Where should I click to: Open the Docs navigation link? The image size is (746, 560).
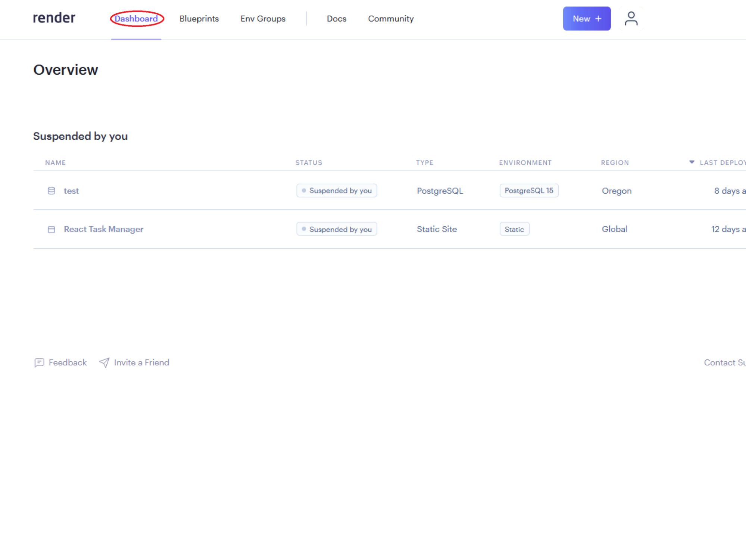coord(336,19)
